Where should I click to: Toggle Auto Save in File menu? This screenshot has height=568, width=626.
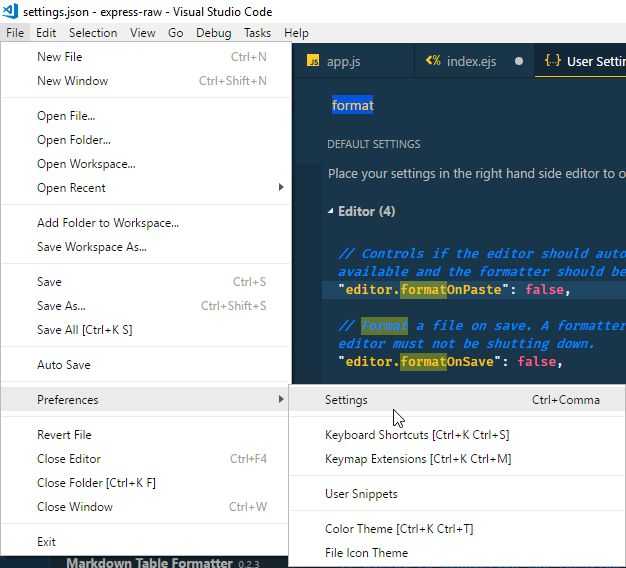(x=64, y=365)
